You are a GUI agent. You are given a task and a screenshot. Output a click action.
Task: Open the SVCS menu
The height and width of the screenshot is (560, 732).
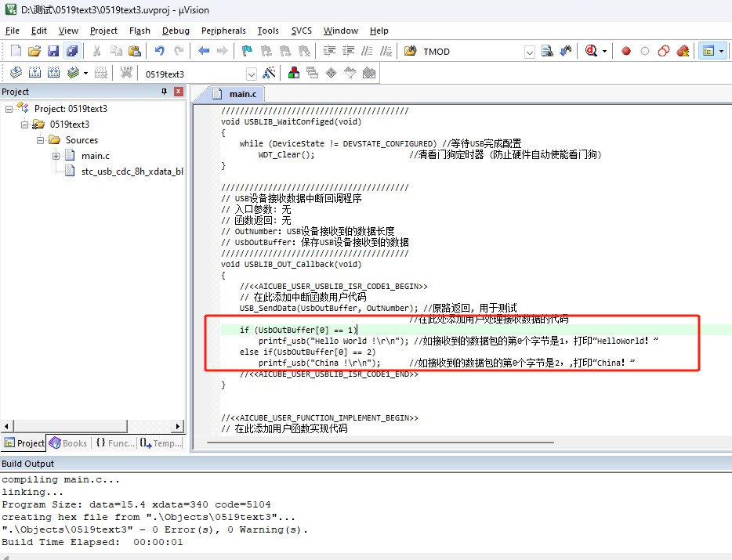301,31
